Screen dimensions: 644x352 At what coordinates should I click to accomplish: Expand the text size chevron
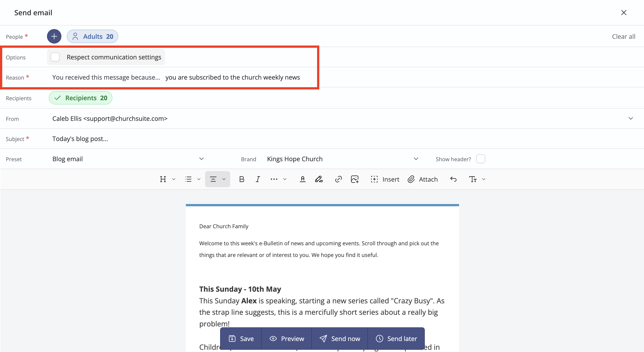point(484,179)
